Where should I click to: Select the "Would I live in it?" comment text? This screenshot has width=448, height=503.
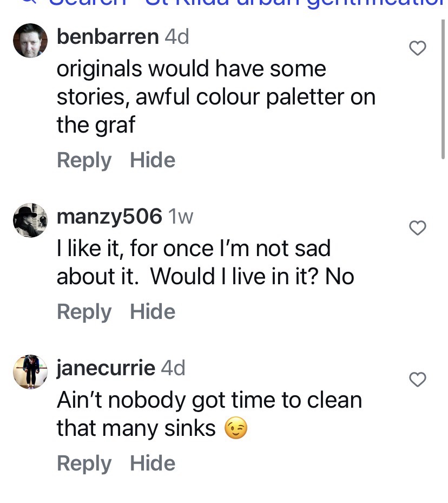pos(206,277)
